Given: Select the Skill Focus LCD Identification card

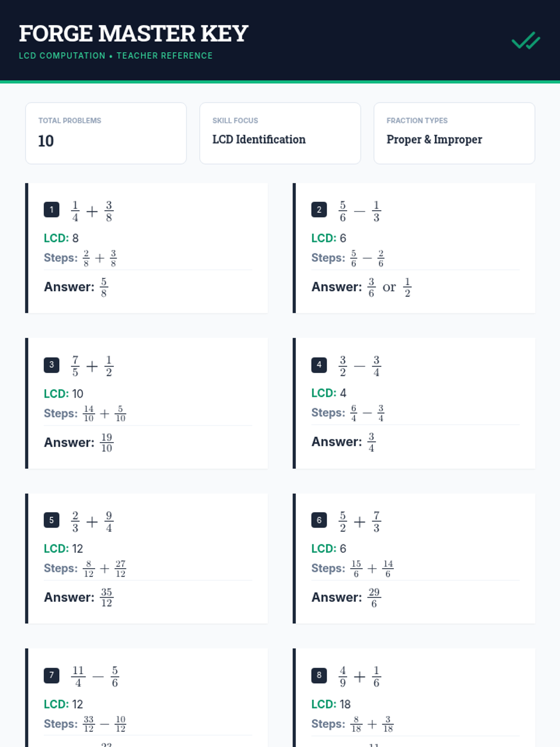Looking at the screenshot, I should click(x=280, y=133).
